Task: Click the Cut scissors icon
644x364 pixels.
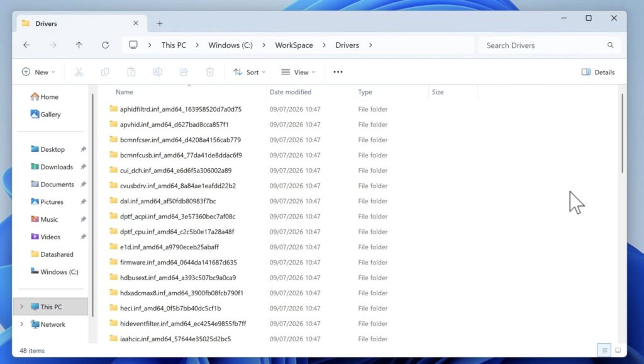Action: [x=79, y=72]
